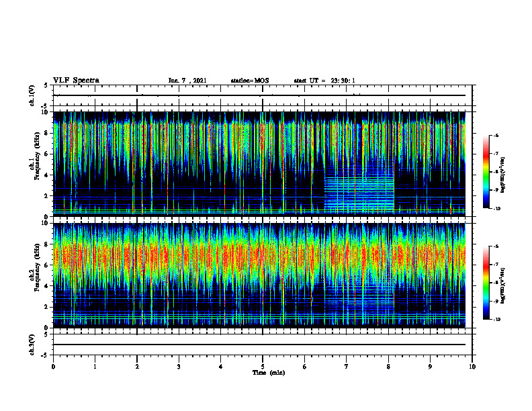The image size is (532, 411).
Task: Click the "-10" tick on ch.2 color bar
Action: [x=496, y=320]
